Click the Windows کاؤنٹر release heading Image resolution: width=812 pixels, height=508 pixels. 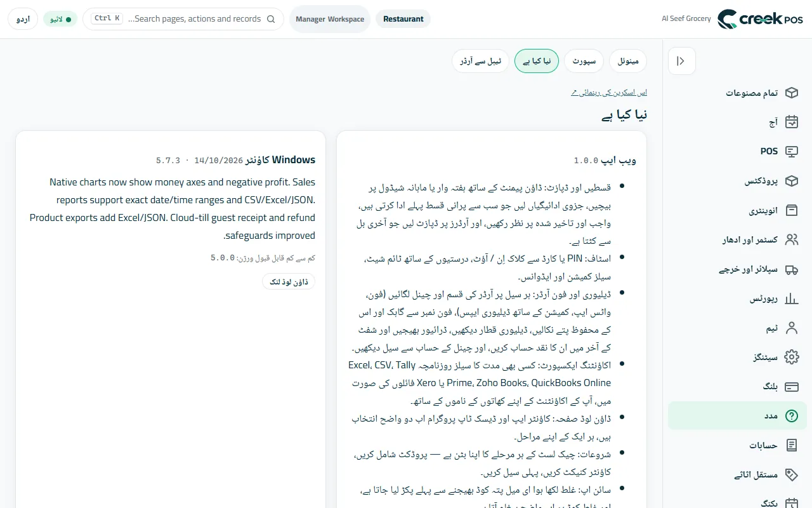236,161
